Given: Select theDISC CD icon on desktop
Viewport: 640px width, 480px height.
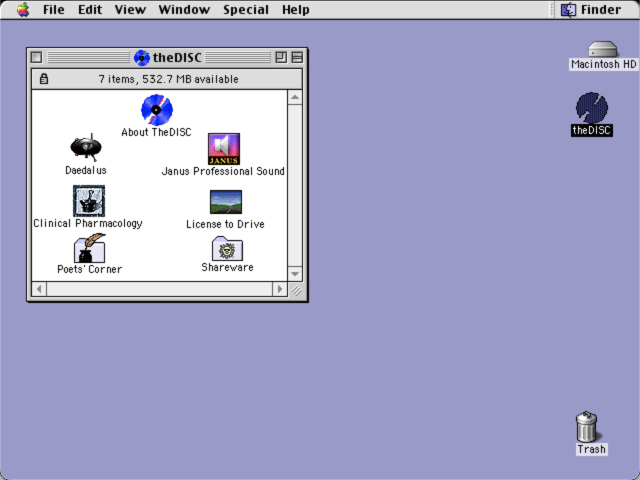Looking at the screenshot, I should [x=592, y=108].
